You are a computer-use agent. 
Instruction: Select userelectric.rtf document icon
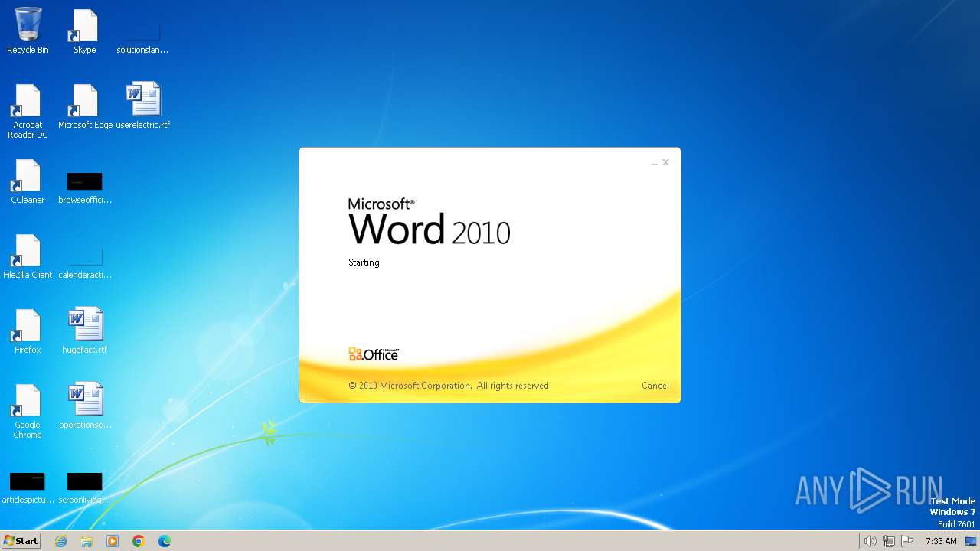click(x=143, y=106)
